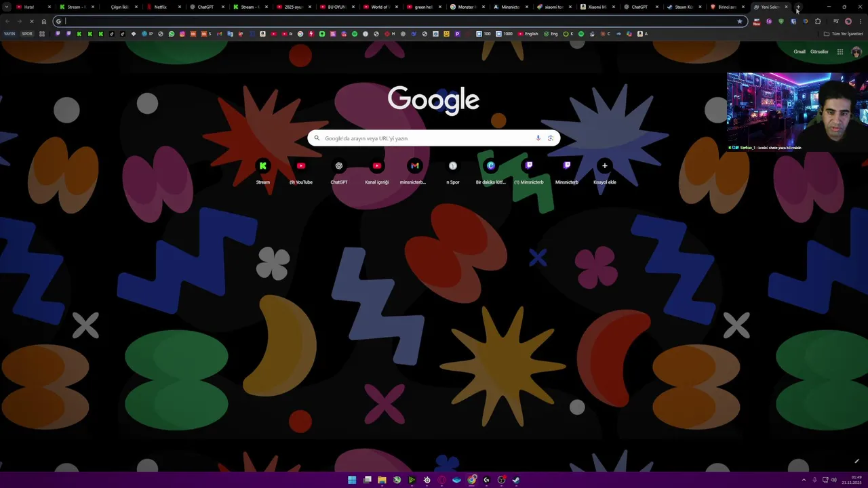Switch to the World of tab
Screen dimensions: 868x488
click(380, 7)
